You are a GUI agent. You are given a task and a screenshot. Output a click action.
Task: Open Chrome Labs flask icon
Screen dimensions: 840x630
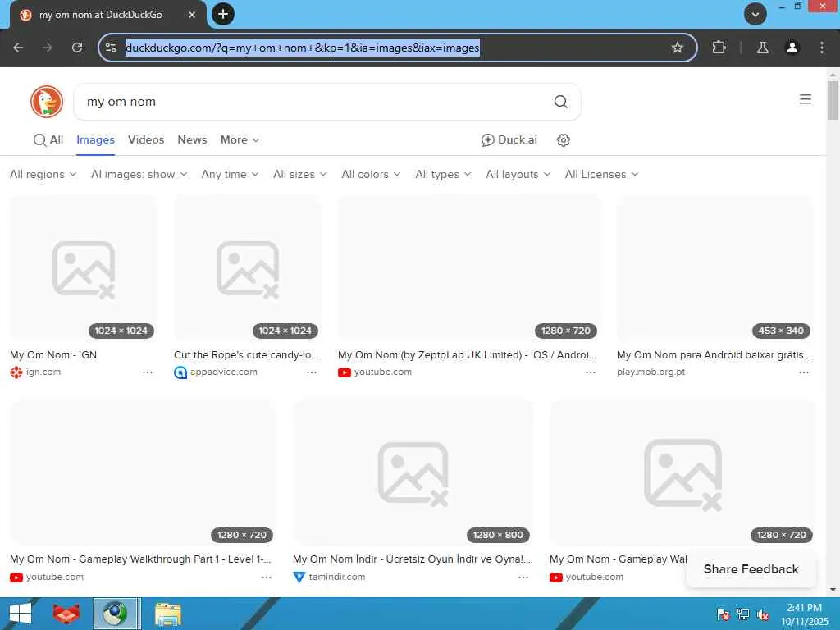[763, 48]
